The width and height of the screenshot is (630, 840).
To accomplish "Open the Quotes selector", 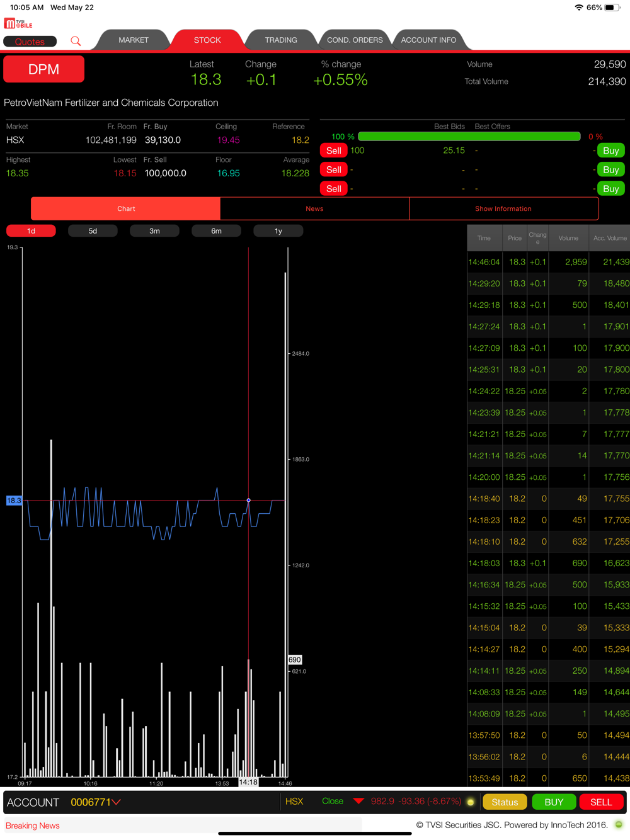I will tap(30, 42).
